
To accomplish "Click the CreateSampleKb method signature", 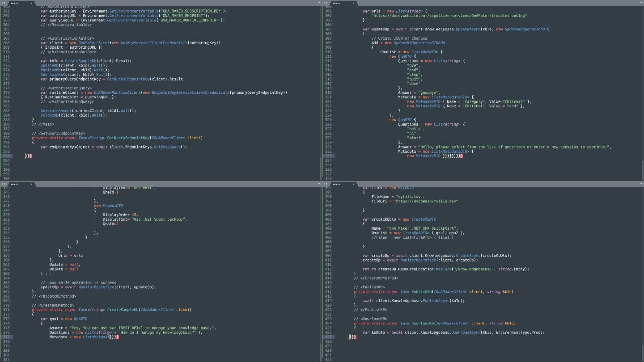I will click(111, 309).
